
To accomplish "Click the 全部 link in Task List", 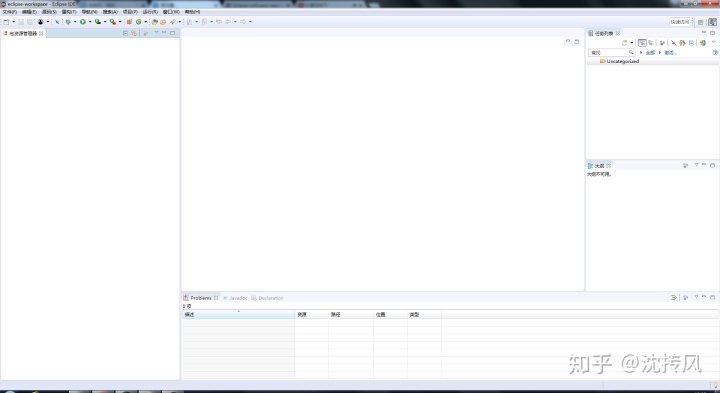I will pyautogui.click(x=650, y=53).
